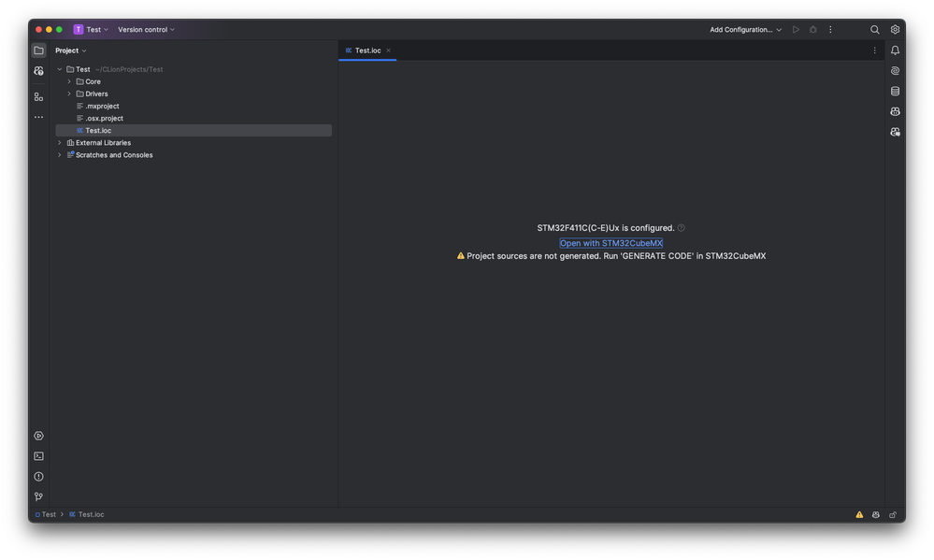Open the Database tool window icon
934x560 pixels.
pos(895,91)
